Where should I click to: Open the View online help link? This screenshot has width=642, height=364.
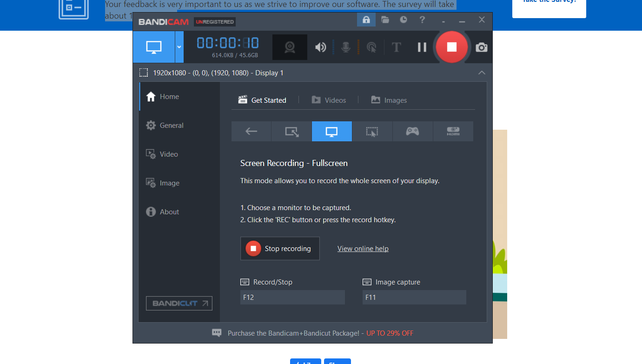pyautogui.click(x=363, y=249)
